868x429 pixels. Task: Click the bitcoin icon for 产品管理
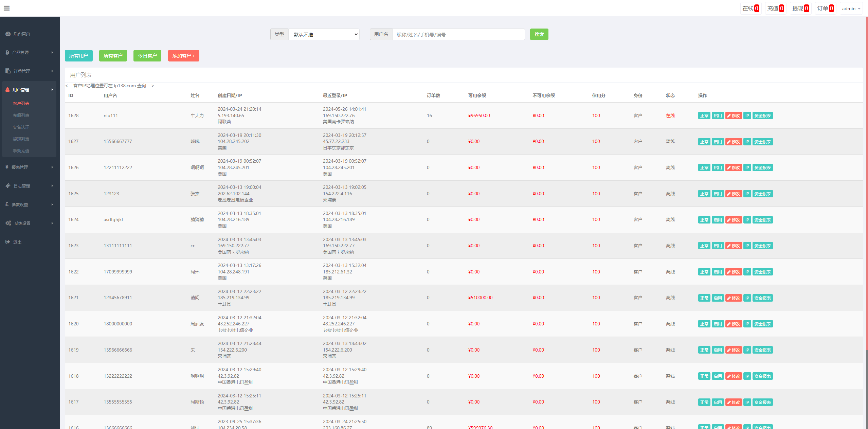click(7, 52)
